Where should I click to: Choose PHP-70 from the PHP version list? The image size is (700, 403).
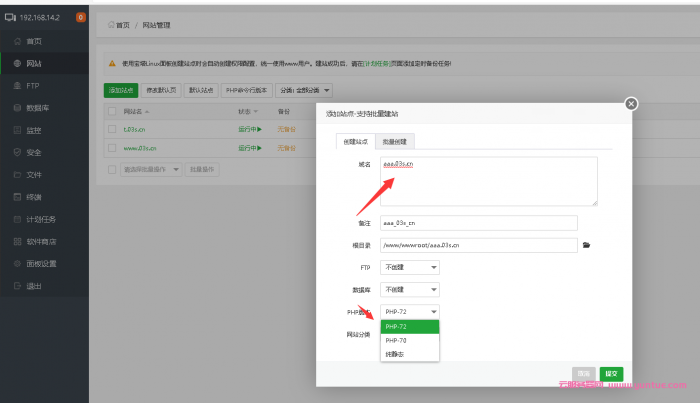[409, 340]
